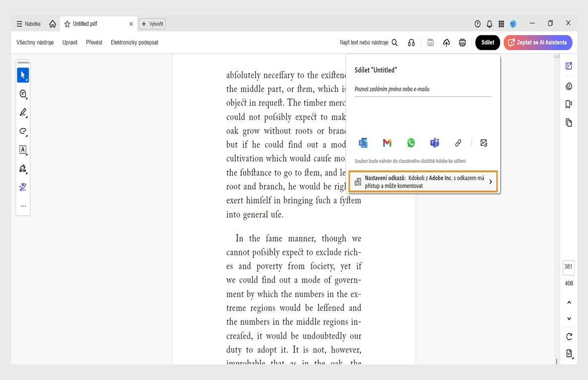Click the page number field showing 381
The height and width of the screenshot is (380, 588).
point(568,267)
